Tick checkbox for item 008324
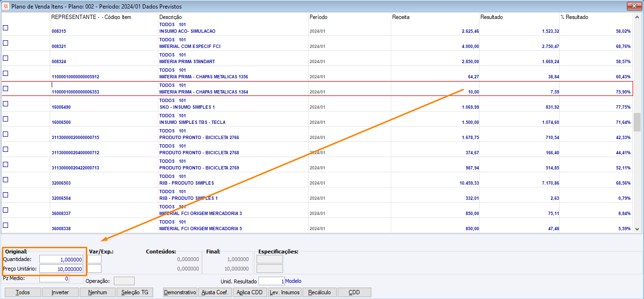 [x=6, y=58]
